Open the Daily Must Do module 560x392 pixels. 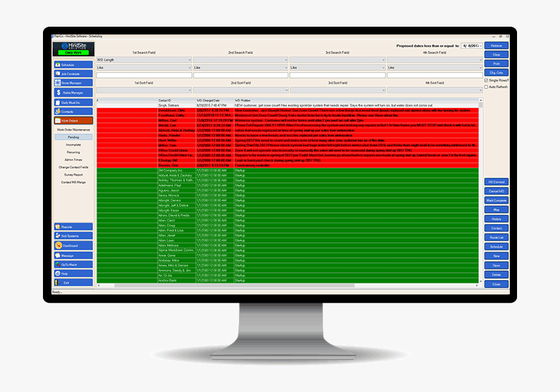point(73,102)
